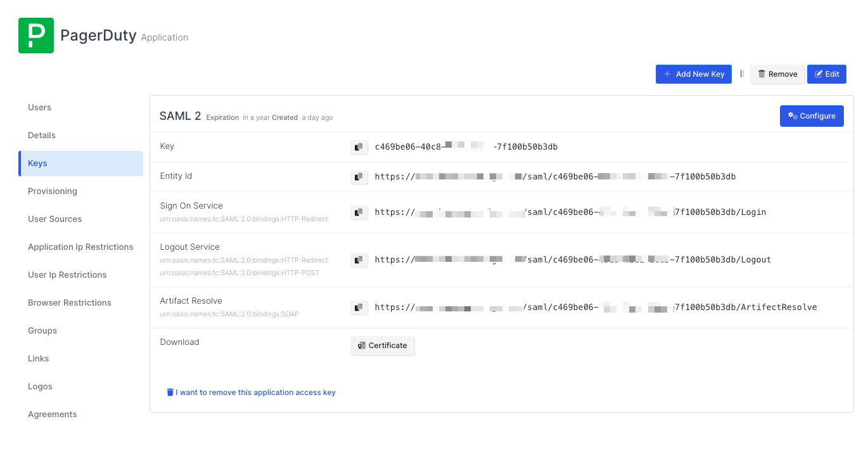Navigate to Application Ip Restrictions
Viewport: 868px width, 473px height.
[x=80, y=247]
